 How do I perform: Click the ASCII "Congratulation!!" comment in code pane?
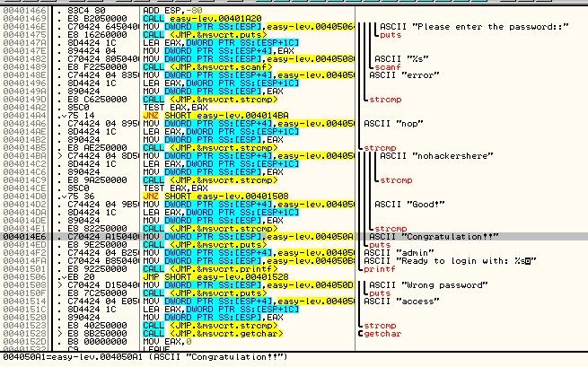click(434, 237)
